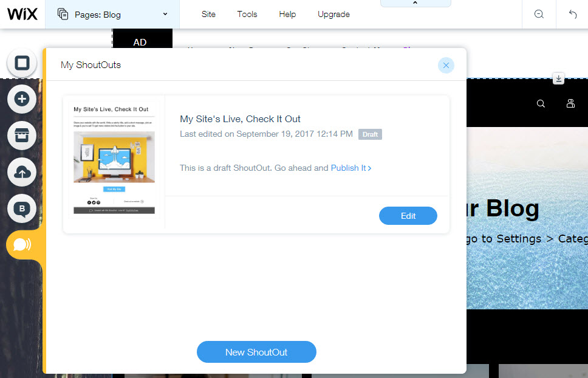Image resolution: width=588 pixels, height=378 pixels.
Task: Click the Wix logo
Action: (x=22, y=14)
